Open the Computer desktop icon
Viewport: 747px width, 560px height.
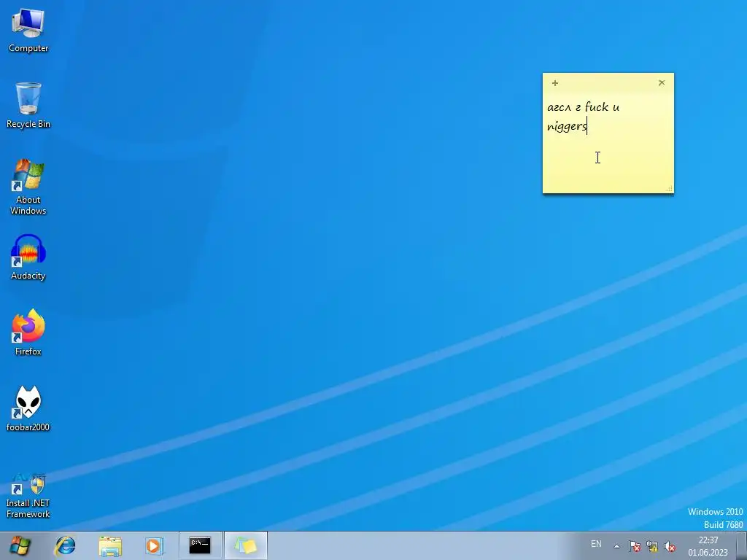pos(28,31)
